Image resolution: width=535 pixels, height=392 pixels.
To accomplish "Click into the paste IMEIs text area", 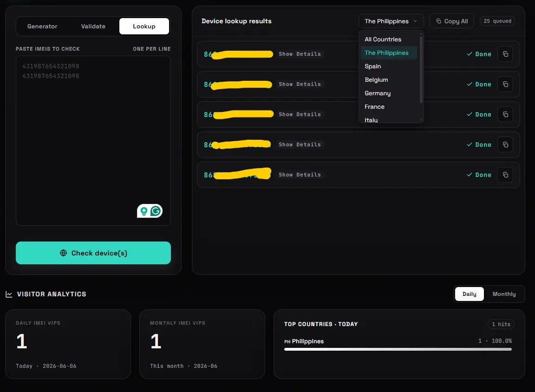I will pyautogui.click(x=93, y=141).
